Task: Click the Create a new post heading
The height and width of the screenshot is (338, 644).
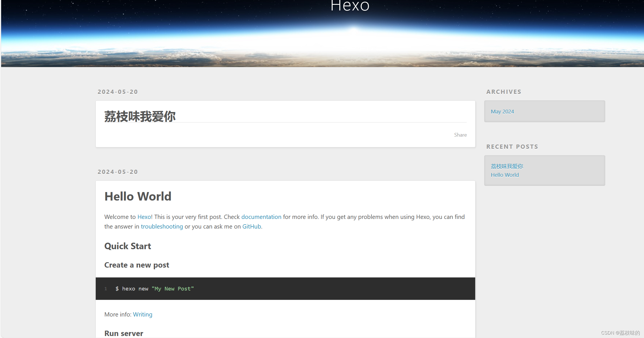Action: (x=137, y=265)
